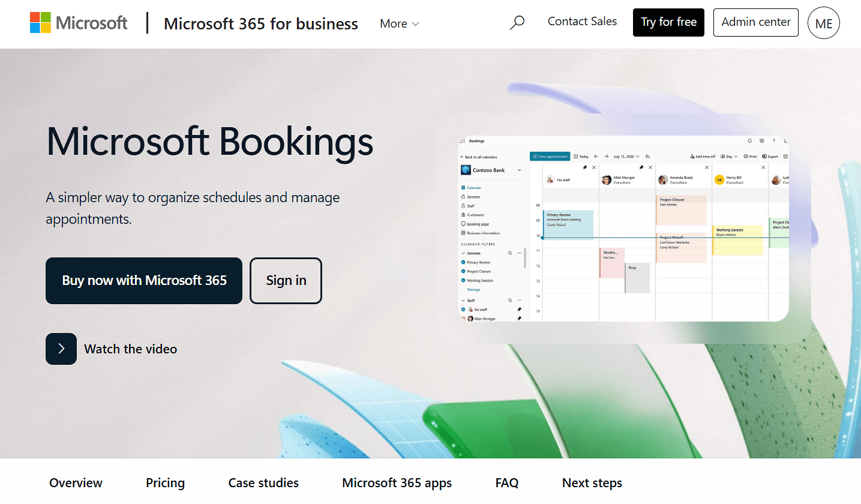Close the Amanda Brady calendar column
861x504 pixels.
(707, 167)
